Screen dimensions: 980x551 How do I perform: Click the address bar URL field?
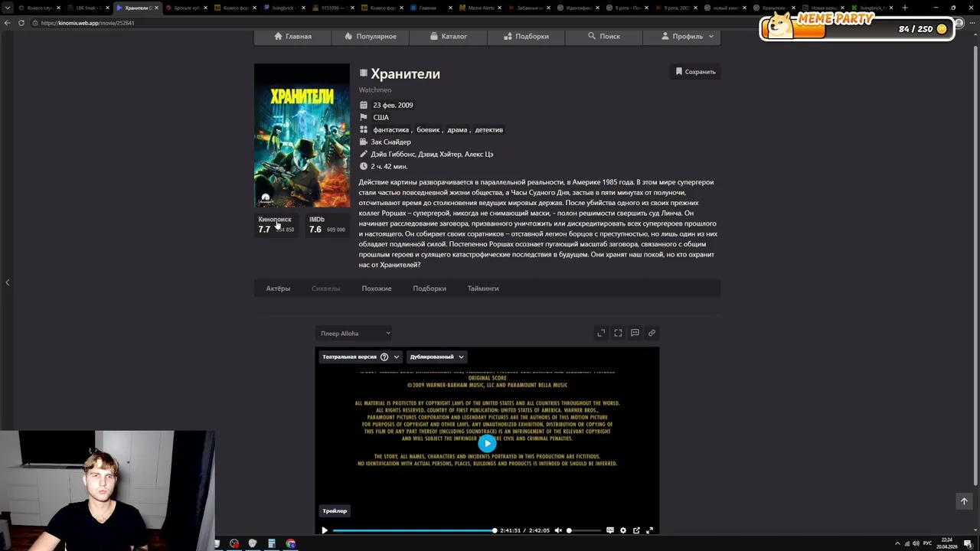[383, 23]
